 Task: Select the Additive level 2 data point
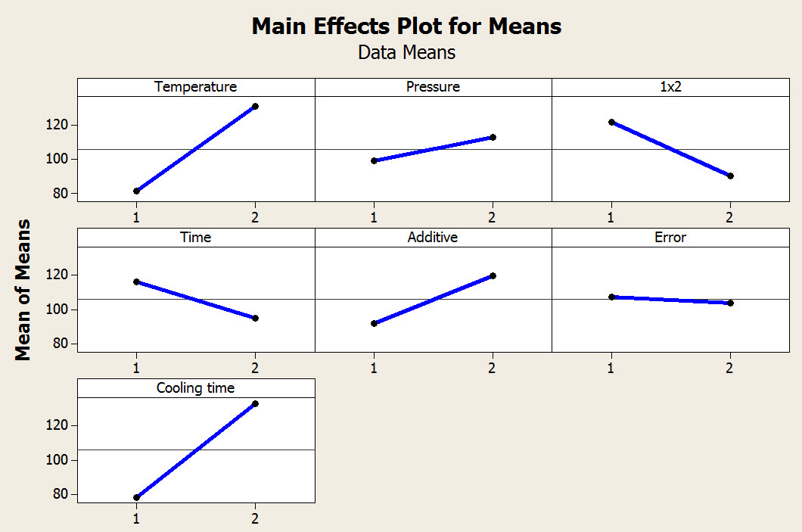pyautogui.click(x=493, y=275)
